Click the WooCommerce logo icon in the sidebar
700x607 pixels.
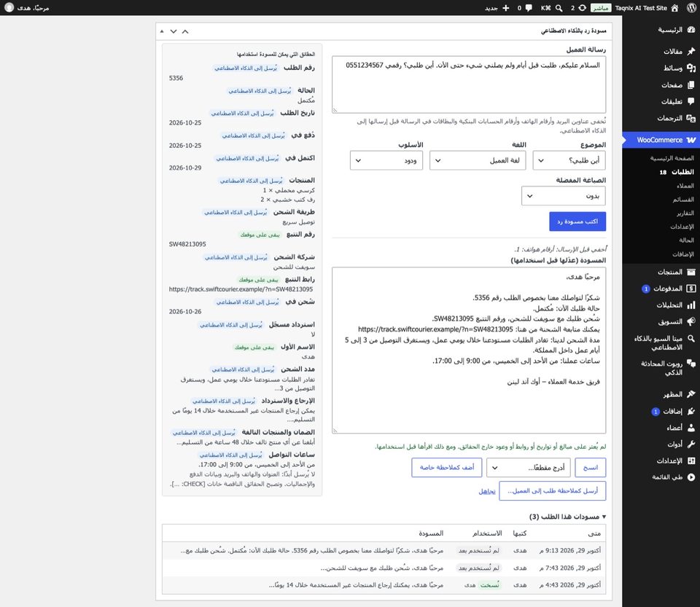(x=691, y=140)
